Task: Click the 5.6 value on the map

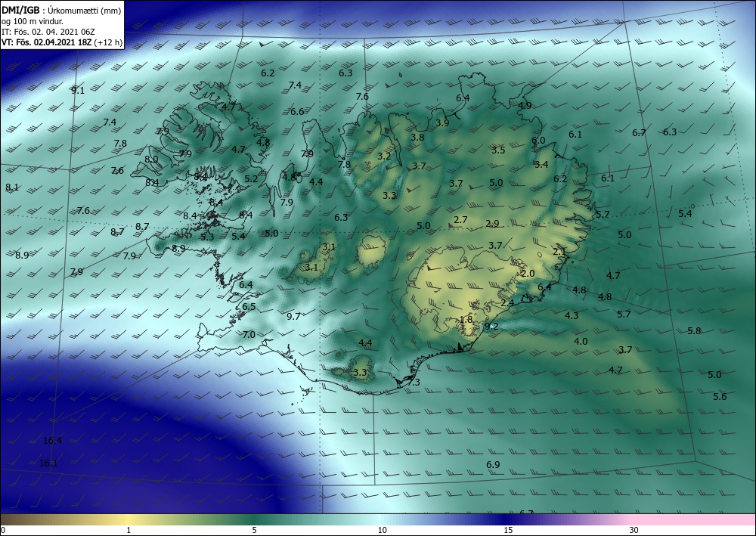Action: pos(720,397)
